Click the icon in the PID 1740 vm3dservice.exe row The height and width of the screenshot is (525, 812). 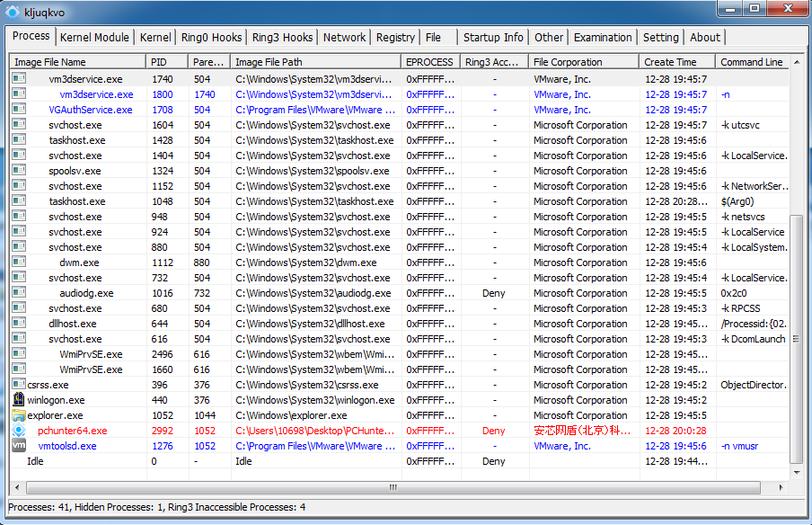(19, 78)
